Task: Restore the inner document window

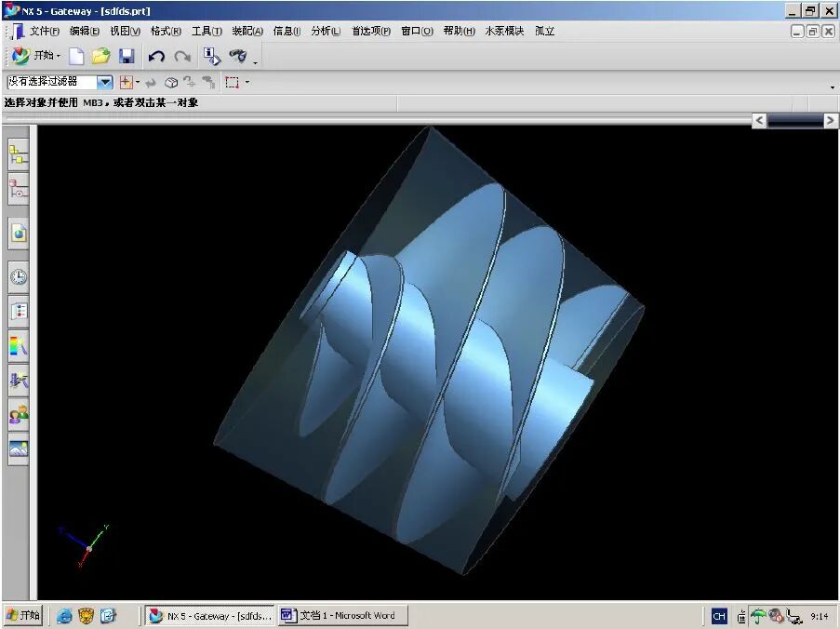Action: pos(813,32)
